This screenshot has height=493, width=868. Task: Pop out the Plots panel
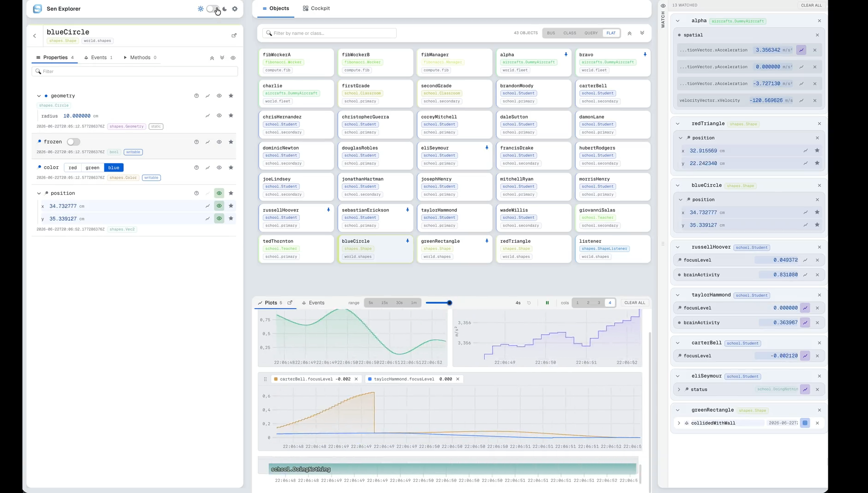[290, 303]
